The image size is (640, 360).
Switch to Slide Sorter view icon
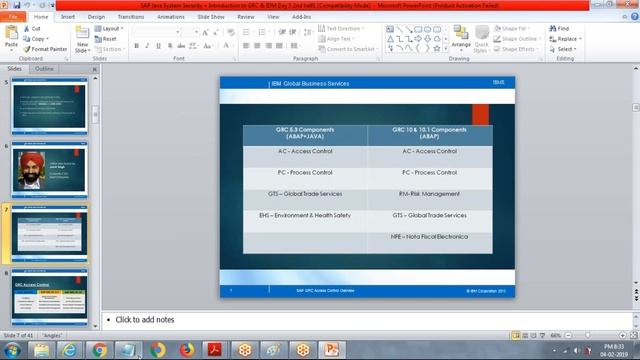525,335
